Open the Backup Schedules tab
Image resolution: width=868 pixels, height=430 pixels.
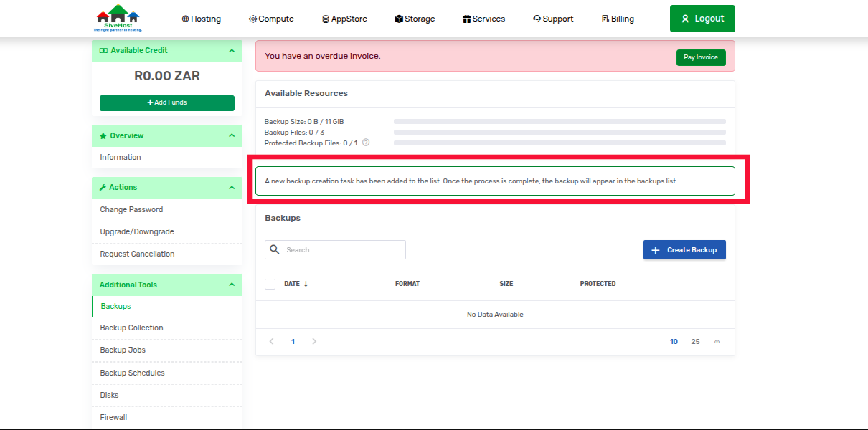[132, 373]
